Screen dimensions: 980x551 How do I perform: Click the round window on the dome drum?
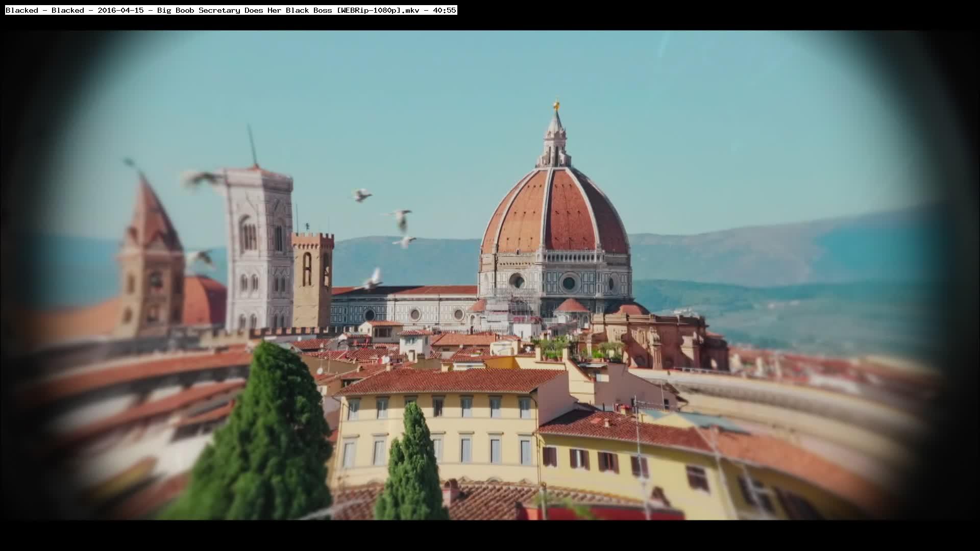569,283
